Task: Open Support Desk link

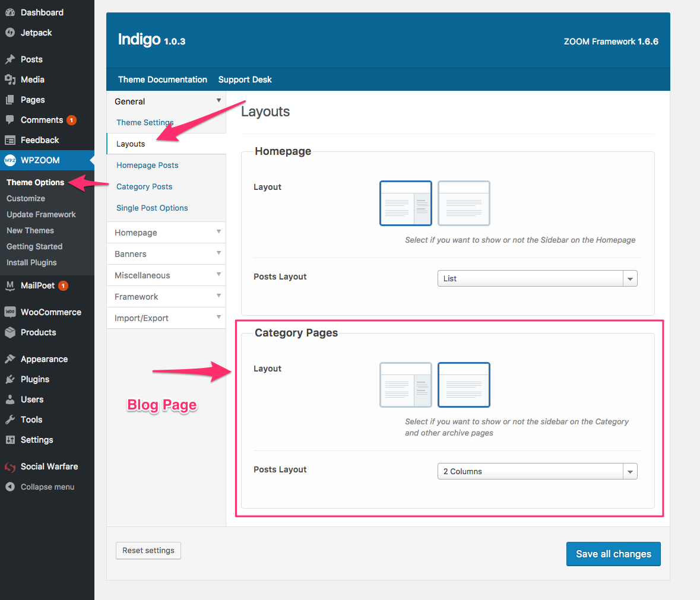Action: tap(245, 80)
